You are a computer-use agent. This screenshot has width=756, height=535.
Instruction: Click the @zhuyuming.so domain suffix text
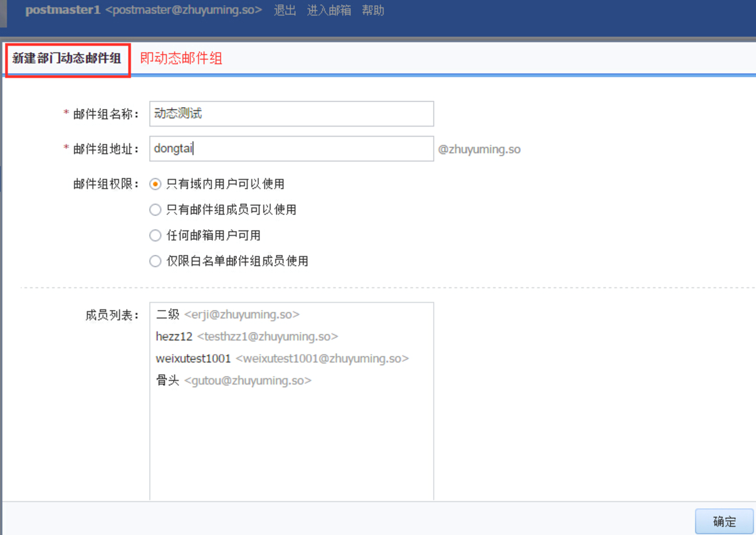480,150
